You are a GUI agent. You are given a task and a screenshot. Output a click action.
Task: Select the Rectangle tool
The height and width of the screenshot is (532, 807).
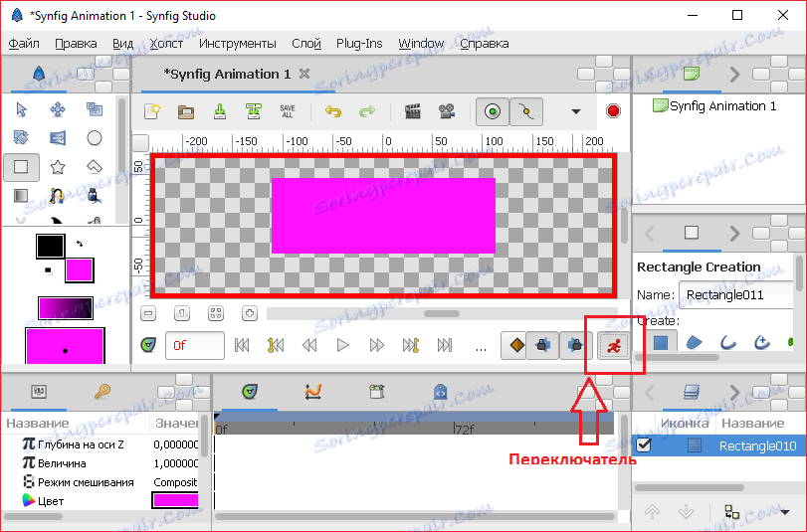click(21, 167)
